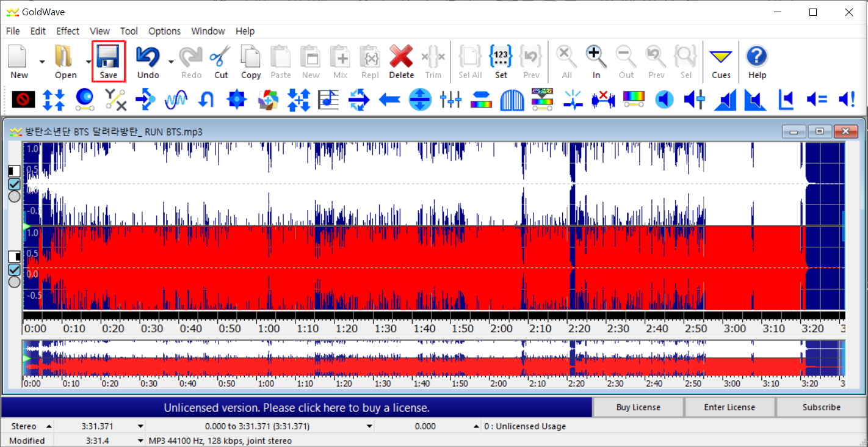Image resolution: width=868 pixels, height=447 pixels.
Task: Open the Set selection icon
Action: click(501, 61)
